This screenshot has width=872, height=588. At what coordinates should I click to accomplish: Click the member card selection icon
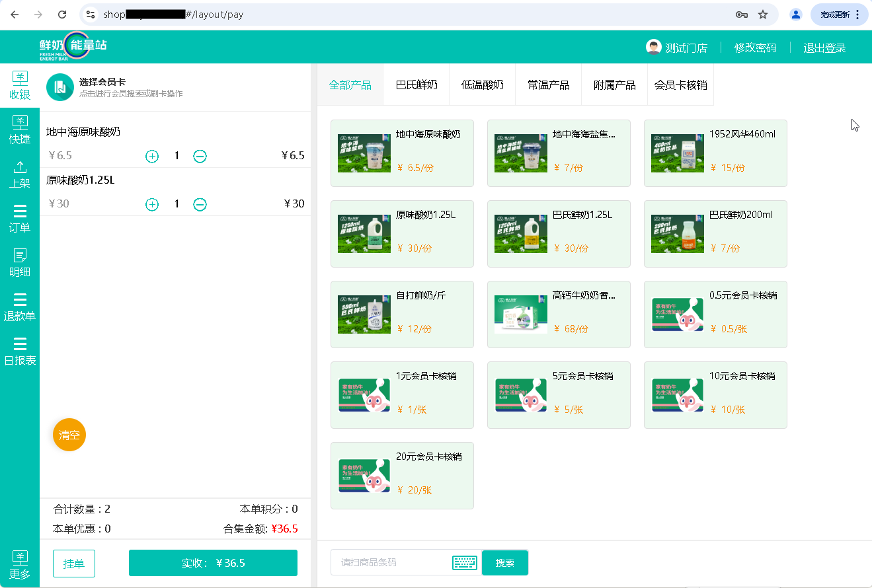tap(59, 87)
